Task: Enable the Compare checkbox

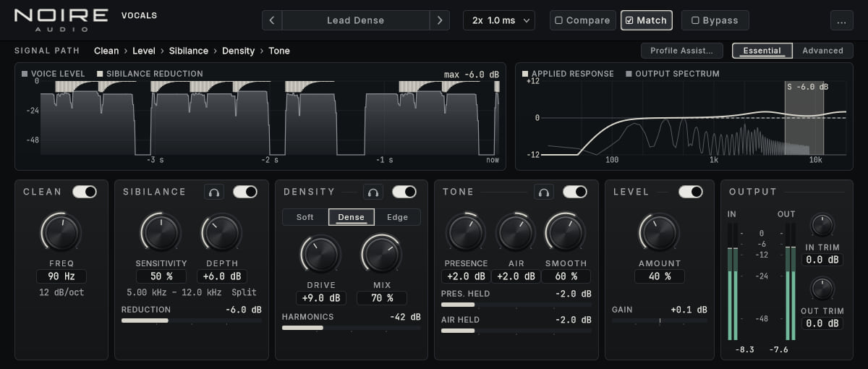Action: [x=582, y=20]
